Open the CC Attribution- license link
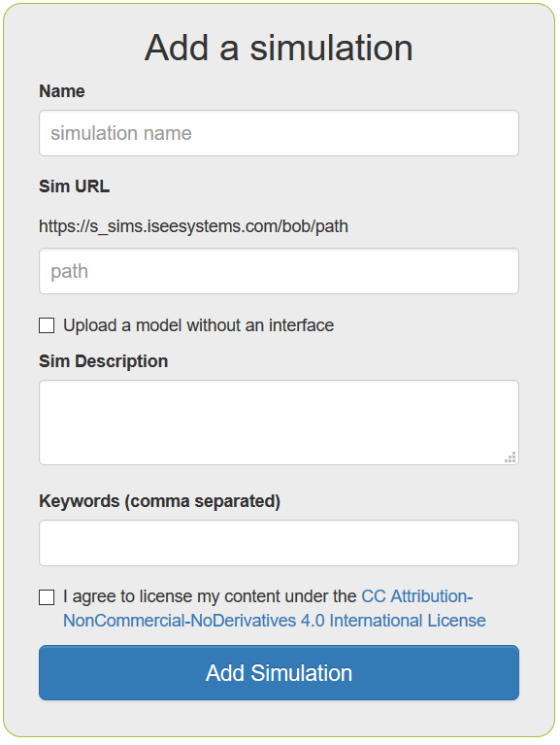Viewport: 560px width, 745px height. pyautogui.click(x=417, y=596)
